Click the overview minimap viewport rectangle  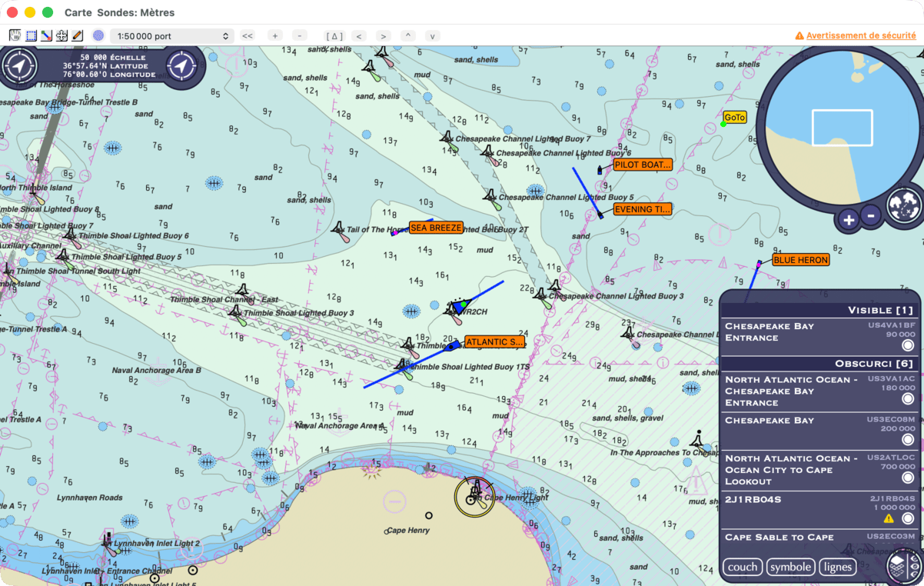[842, 128]
